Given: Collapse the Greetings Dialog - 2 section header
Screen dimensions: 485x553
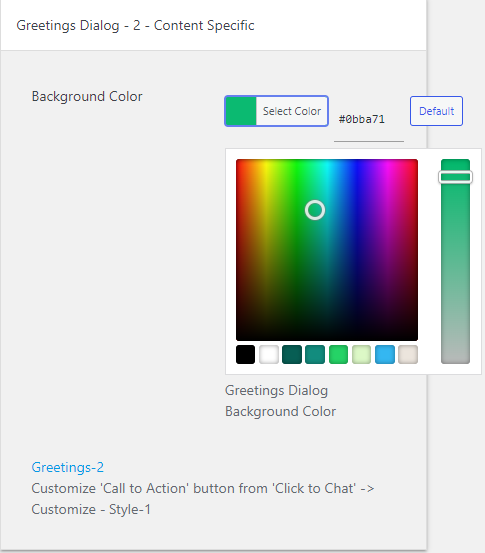Looking at the screenshot, I should click(213, 25).
